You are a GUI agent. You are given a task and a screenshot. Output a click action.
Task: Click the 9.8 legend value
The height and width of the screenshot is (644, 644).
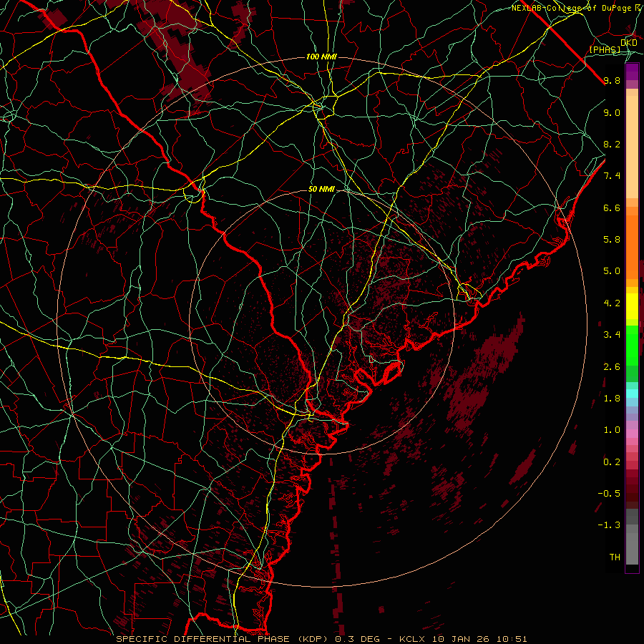612,81
